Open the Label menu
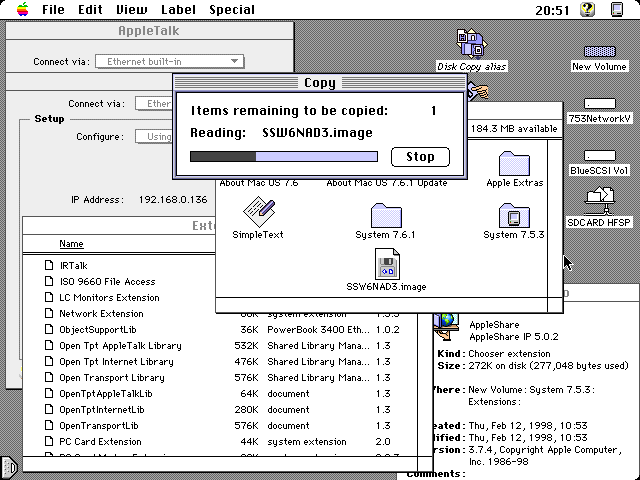The height and width of the screenshot is (480, 640). 177,9
